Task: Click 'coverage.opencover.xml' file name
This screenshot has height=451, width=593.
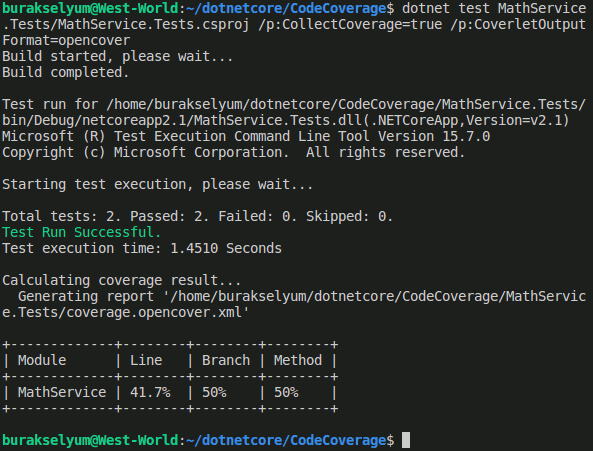Action: coord(154,313)
